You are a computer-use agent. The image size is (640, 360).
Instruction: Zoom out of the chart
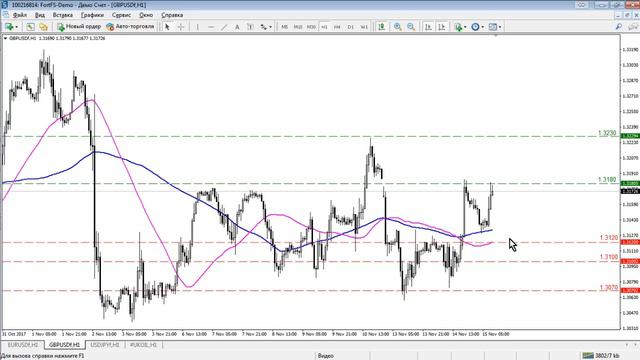pos(411,27)
